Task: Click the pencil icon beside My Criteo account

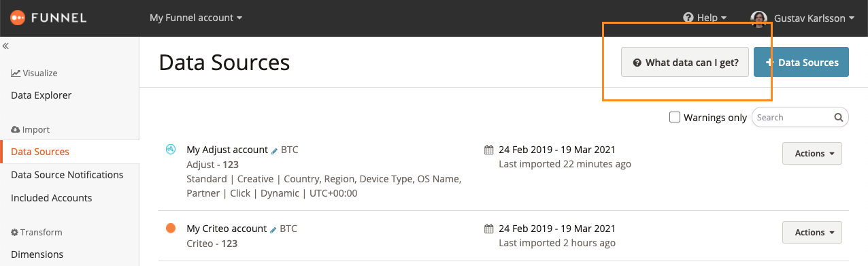Action: pyautogui.click(x=274, y=229)
